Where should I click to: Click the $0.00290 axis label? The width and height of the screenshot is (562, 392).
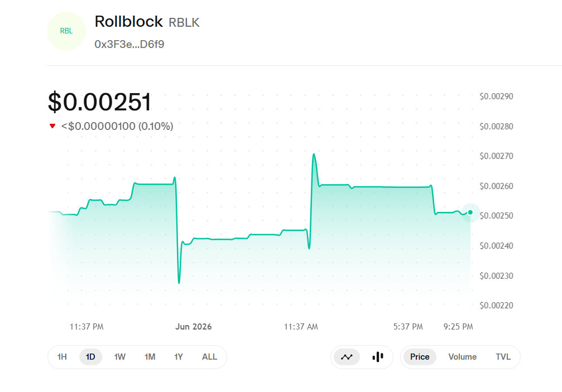[x=496, y=96]
